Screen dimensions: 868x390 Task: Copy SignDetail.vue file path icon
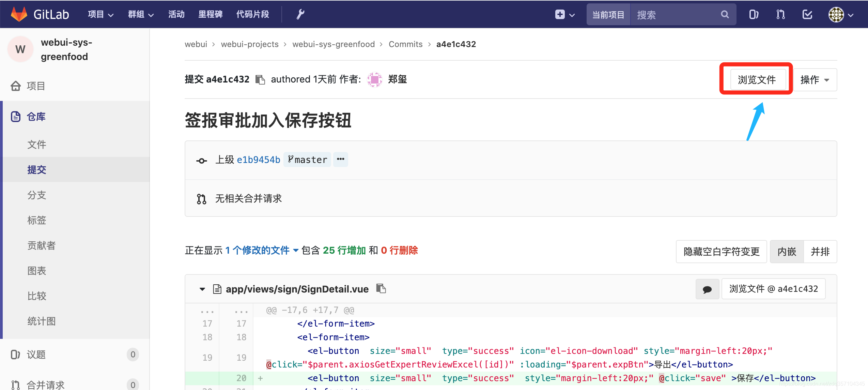coord(381,288)
